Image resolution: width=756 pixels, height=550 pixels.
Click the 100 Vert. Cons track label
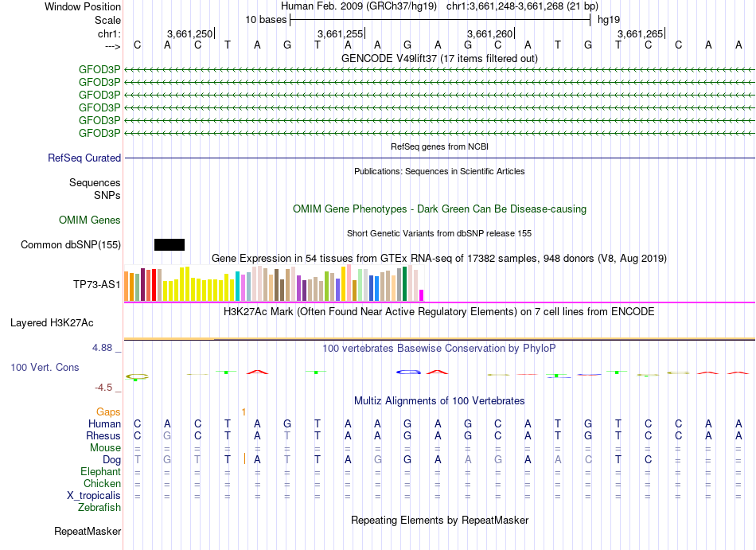(x=45, y=367)
